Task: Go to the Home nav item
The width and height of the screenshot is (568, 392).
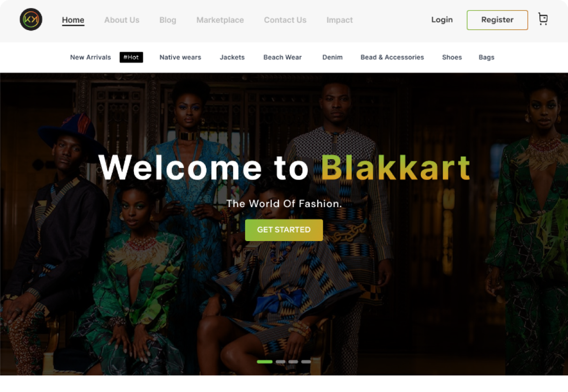Action: [73, 20]
